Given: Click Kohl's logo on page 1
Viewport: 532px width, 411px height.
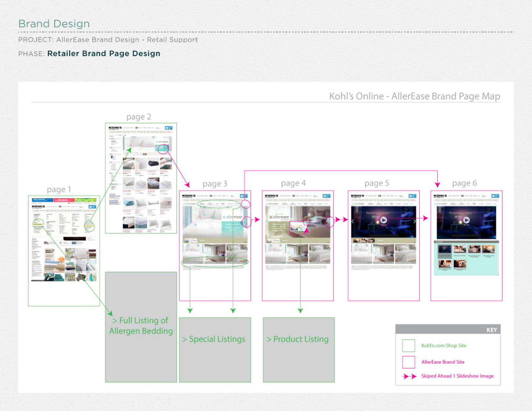Looking at the screenshot, I should point(38,206).
